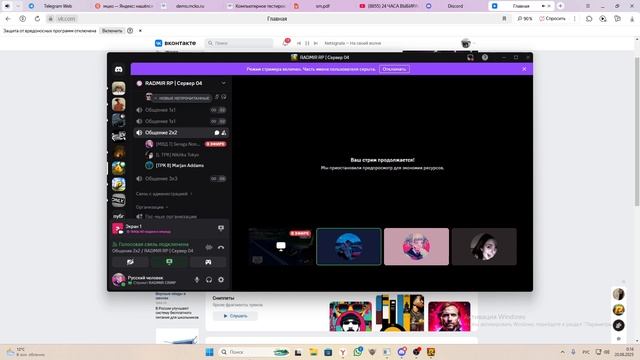Dismiss the purple streamer mode banner

(524, 69)
